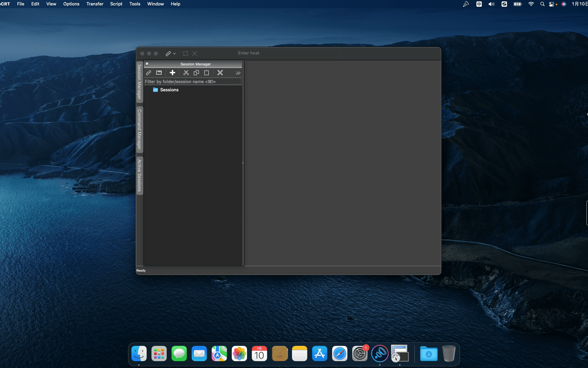This screenshot has width=588, height=368.
Task: Delete session with the X toolbar icon
Action: pos(220,73)
